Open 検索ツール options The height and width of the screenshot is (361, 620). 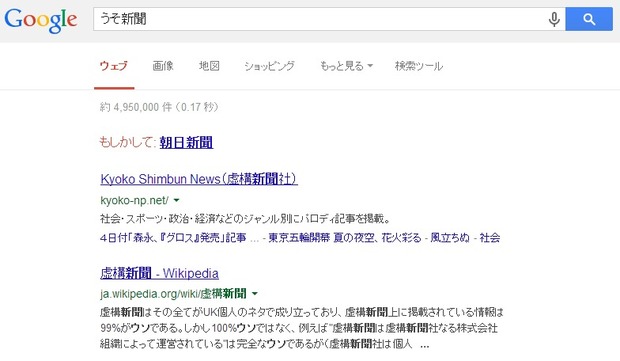point(419,66)
